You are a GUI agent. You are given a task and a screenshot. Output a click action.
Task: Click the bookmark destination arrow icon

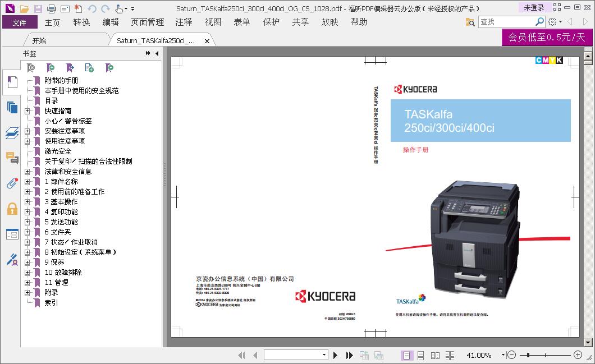click(x=70, y=68)
